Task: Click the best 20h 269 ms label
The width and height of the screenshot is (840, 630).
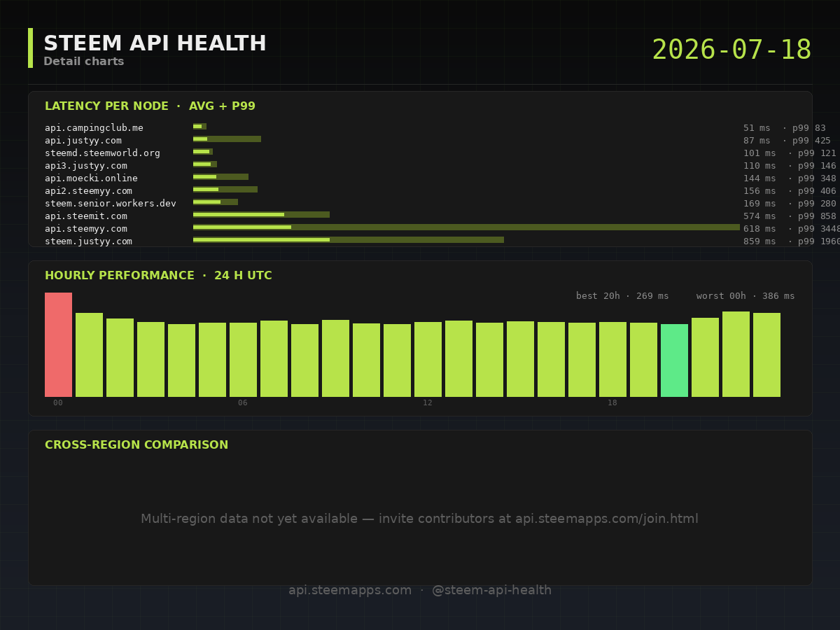Action: [x=622, y=296]
